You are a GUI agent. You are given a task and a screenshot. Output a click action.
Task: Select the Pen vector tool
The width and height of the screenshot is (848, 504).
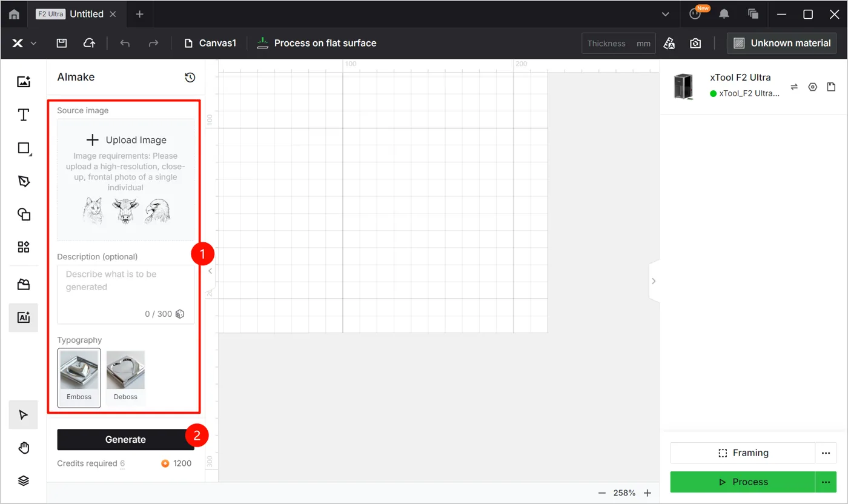pyautogui.click(x=24, y=181)
